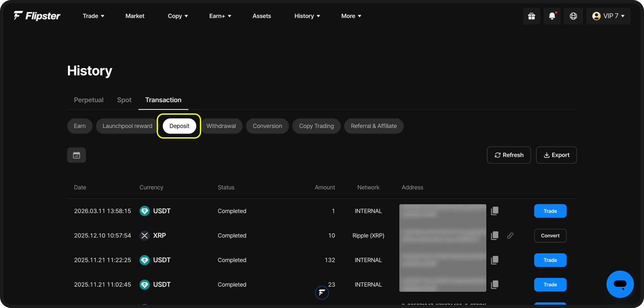Click the floating Flipster round badge
The height and width of the screenshot is (308, 644).
(322, 292)
